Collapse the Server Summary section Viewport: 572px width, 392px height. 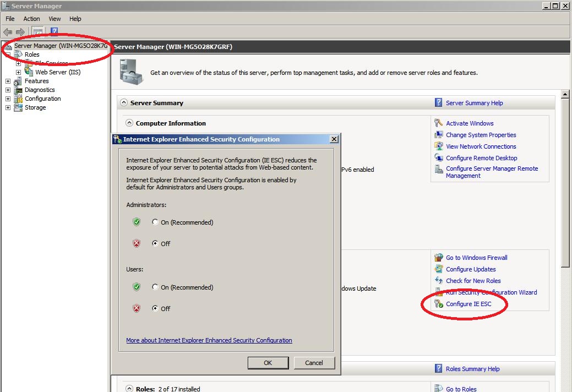pyautogui.click(x=124, y=102)
